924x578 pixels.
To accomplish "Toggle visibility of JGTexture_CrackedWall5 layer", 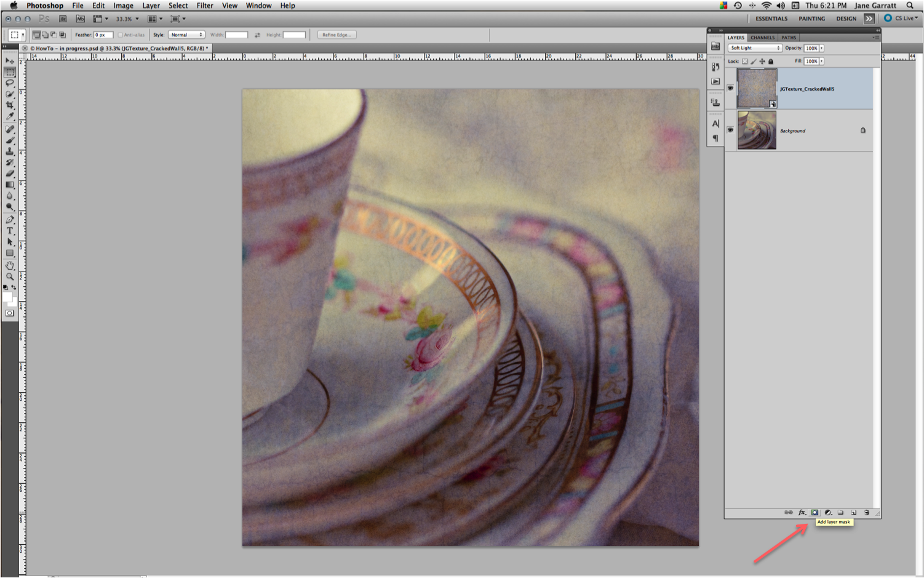I will coord(730,88).
